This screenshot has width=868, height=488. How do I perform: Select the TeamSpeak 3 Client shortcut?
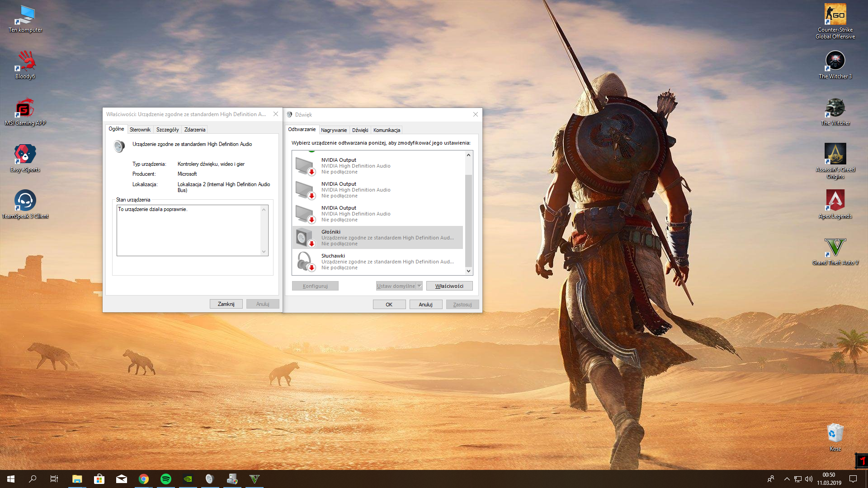pos(25,205)
